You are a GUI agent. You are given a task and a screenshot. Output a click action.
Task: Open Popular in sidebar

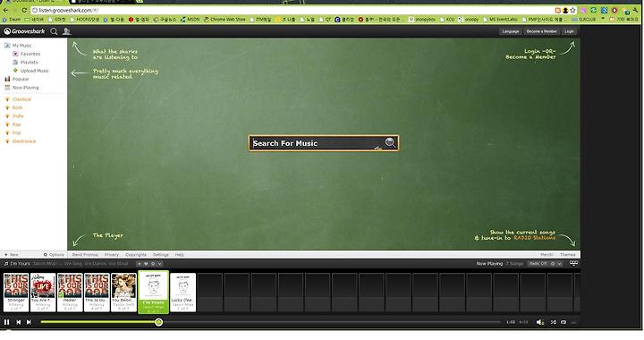pos(17,79)
